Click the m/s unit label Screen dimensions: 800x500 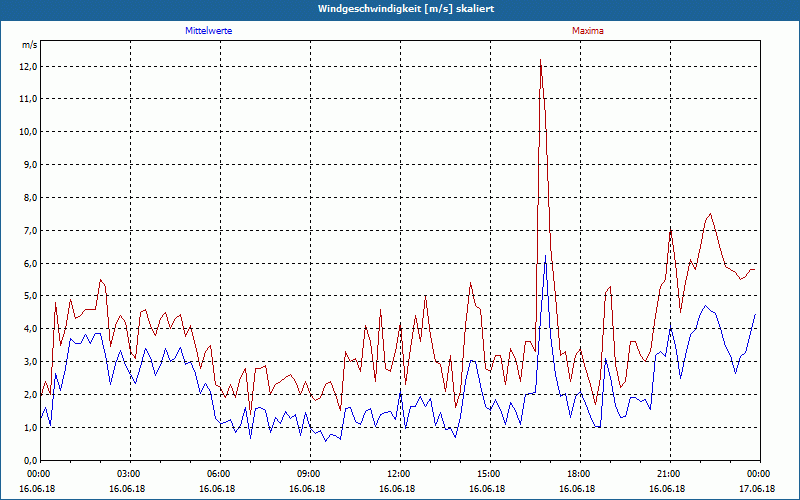point(29,45)
